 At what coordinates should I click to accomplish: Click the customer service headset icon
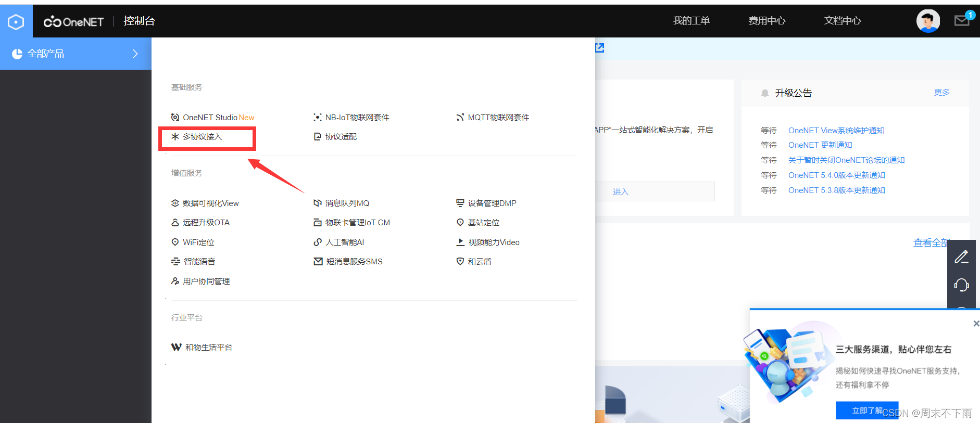[961, 285]
